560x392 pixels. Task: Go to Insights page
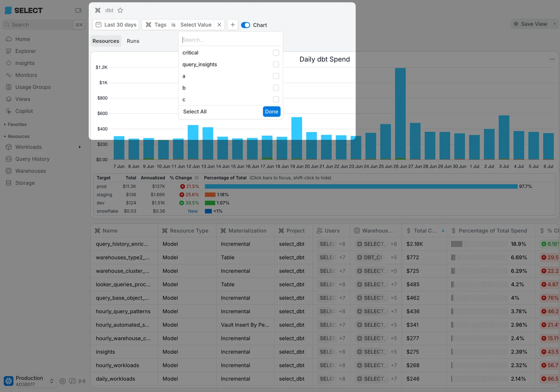[x=25, y=63]
